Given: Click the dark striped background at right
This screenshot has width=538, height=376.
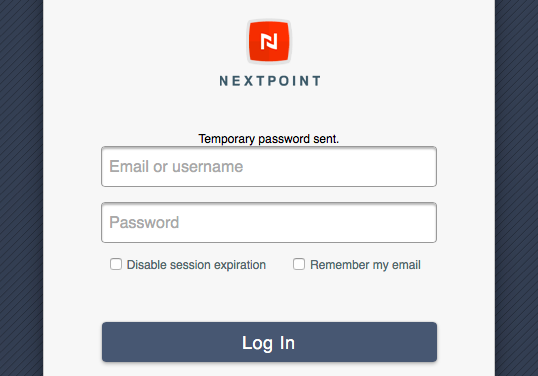Looking at the screenshot, I should click(x=516, y=188).
